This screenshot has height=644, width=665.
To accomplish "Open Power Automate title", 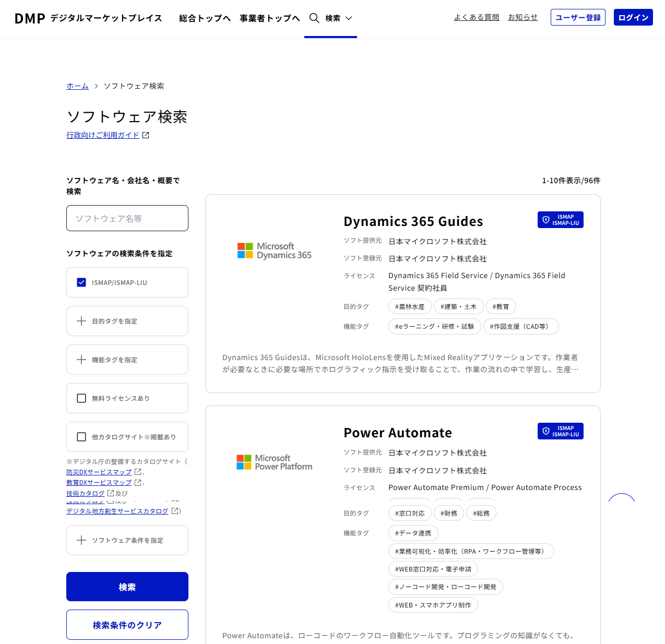I will coord(398,433).
